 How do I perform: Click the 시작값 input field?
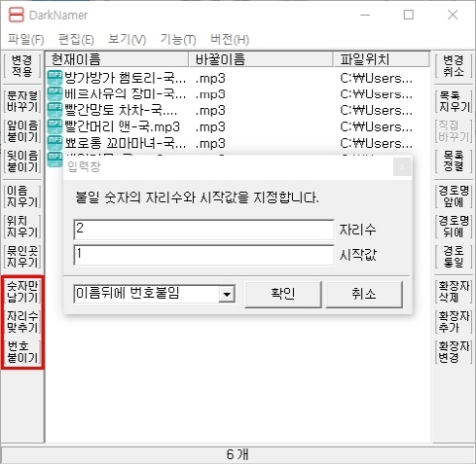pyautogui.click(x=203, y=255)
